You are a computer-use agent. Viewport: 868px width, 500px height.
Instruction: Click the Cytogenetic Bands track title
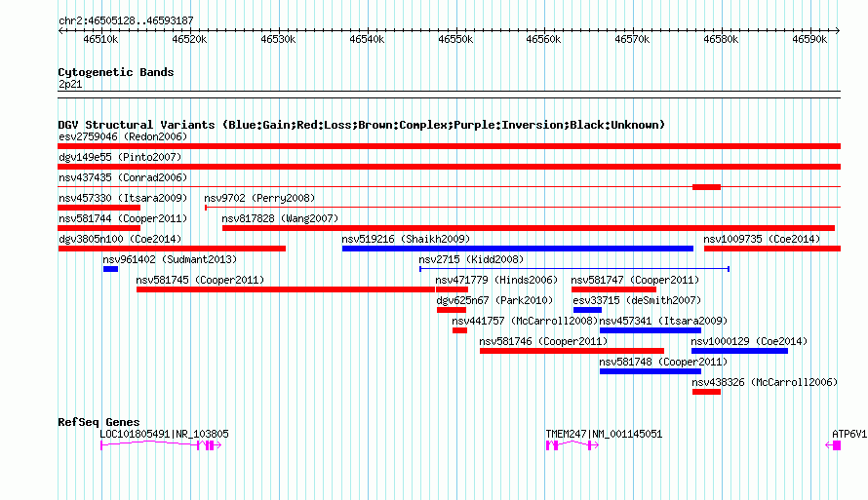[x=116, y=72]
